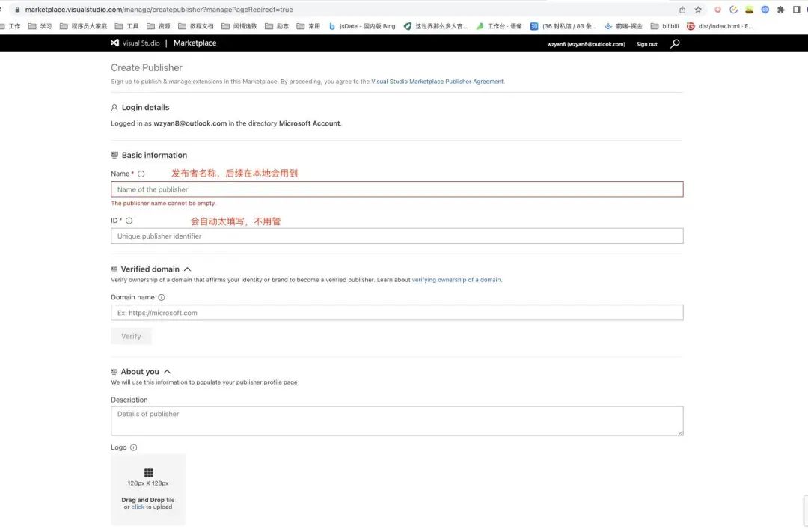Viewport: 808px width, 532px height.
Task: Open the 工具 bookmarks folder
Action: click(x=126, y=26)
